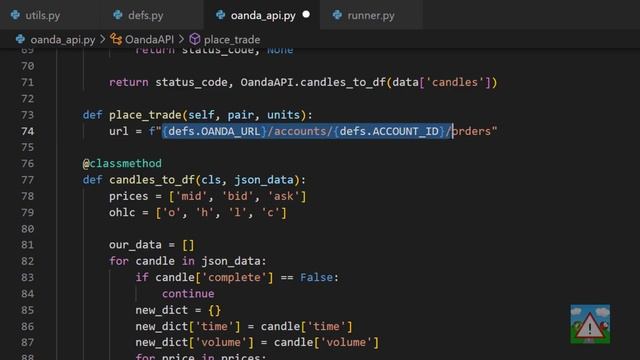
Task: Open place_trade method breadcrumb
Action: click(x=232, y=40)
